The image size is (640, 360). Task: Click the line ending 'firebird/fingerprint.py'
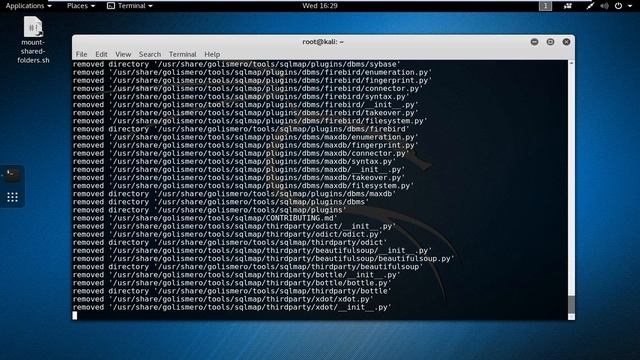(252, 80)
